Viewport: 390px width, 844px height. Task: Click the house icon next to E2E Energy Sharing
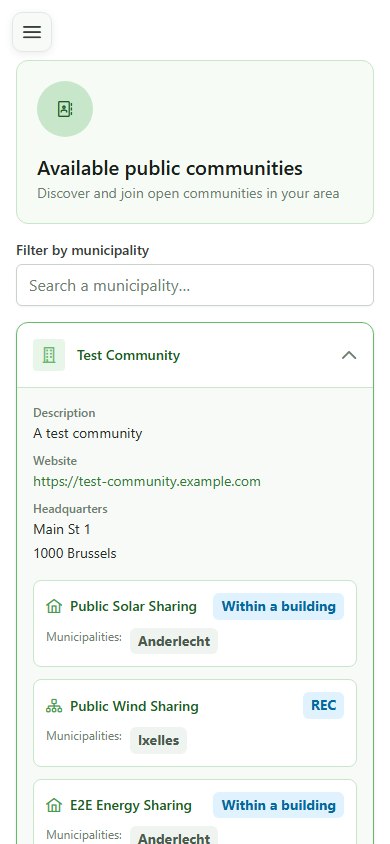click(x=54, y=806)
